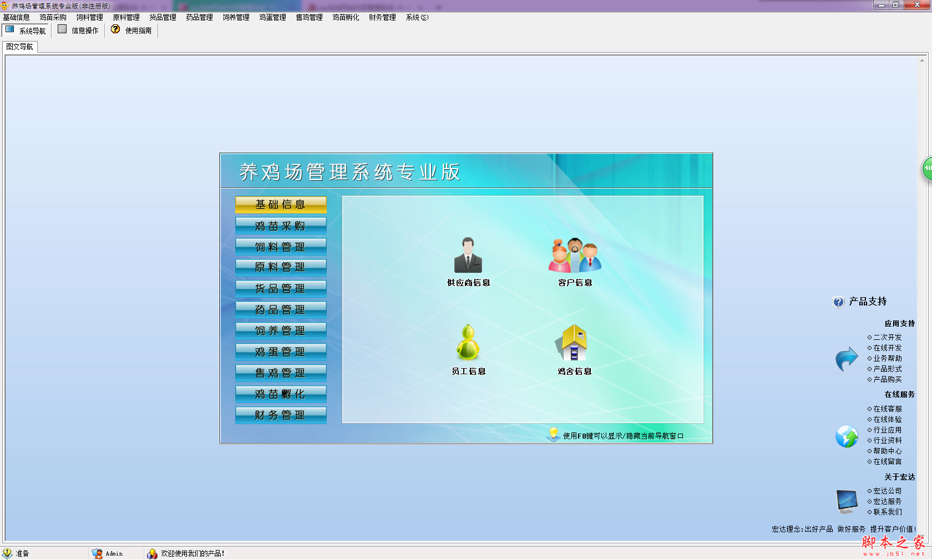Click the computer monitor 关于宏达 icon
Viewport: 932px width, 560px height.
pyautogui.click(x=847, y=501)
